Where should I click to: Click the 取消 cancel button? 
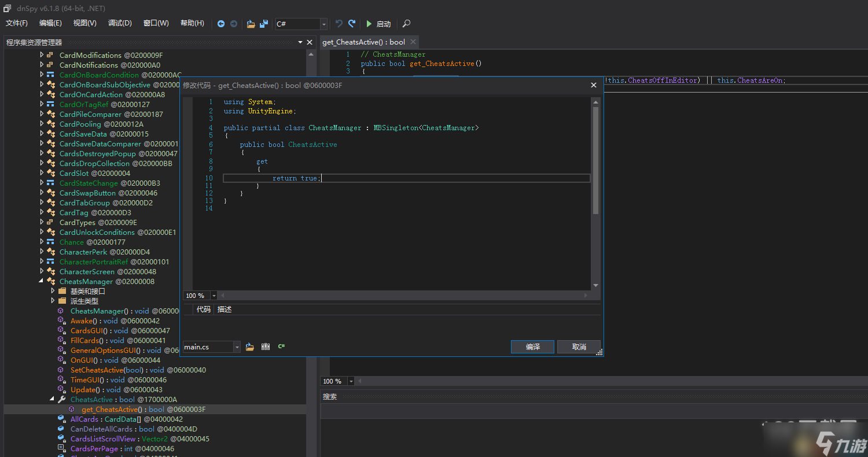point(579,347)
